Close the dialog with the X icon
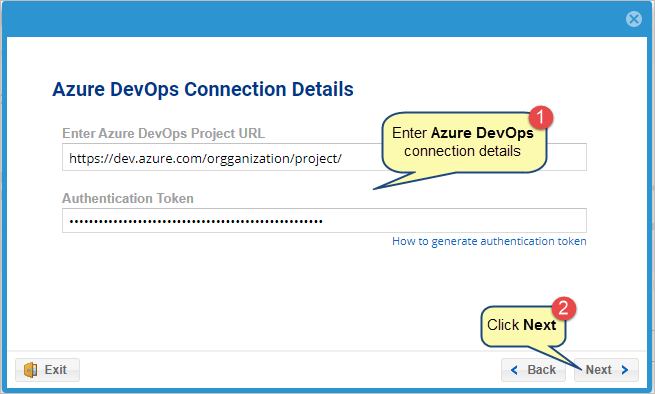655x394 pixels. point(634,19)
